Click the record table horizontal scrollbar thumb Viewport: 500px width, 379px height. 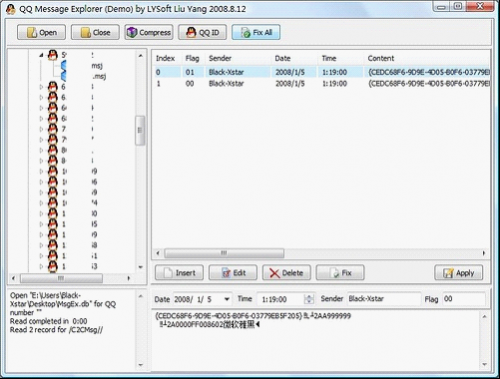pyautogui.click(x=224, y=253)
